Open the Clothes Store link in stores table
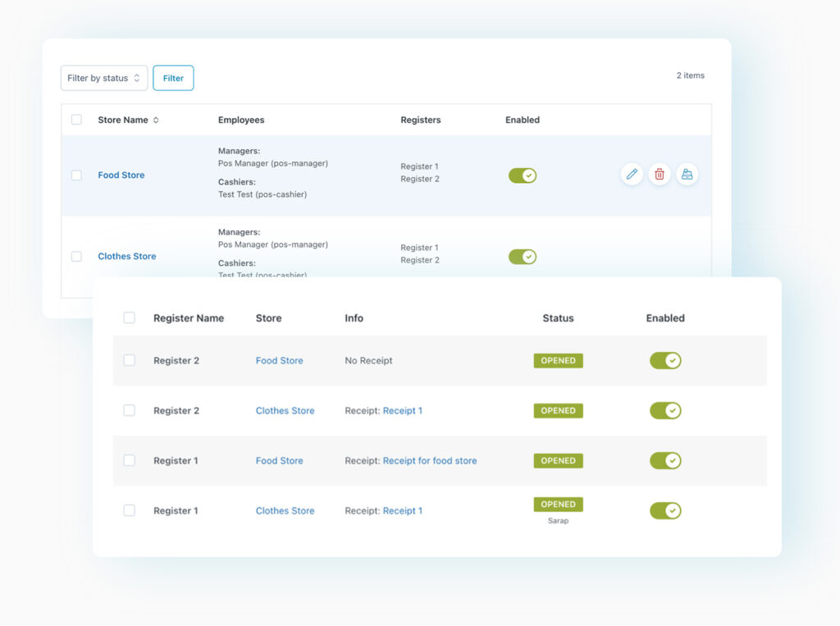This screenshot has height=626, width=840. click(127, 257)
